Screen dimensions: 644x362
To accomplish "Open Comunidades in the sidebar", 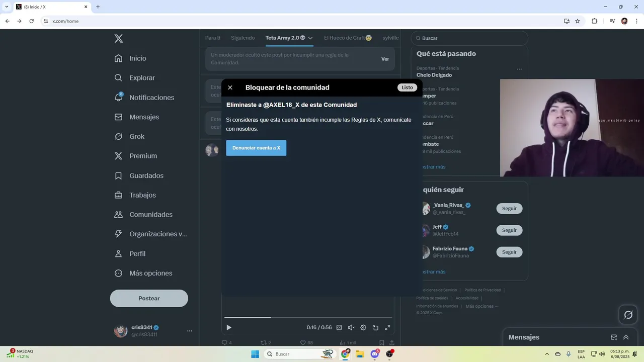I will (x=144, y=215).
